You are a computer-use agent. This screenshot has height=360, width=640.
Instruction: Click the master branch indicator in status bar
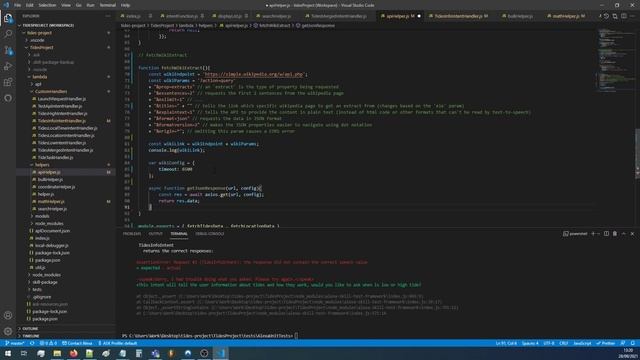pos(15,343)
